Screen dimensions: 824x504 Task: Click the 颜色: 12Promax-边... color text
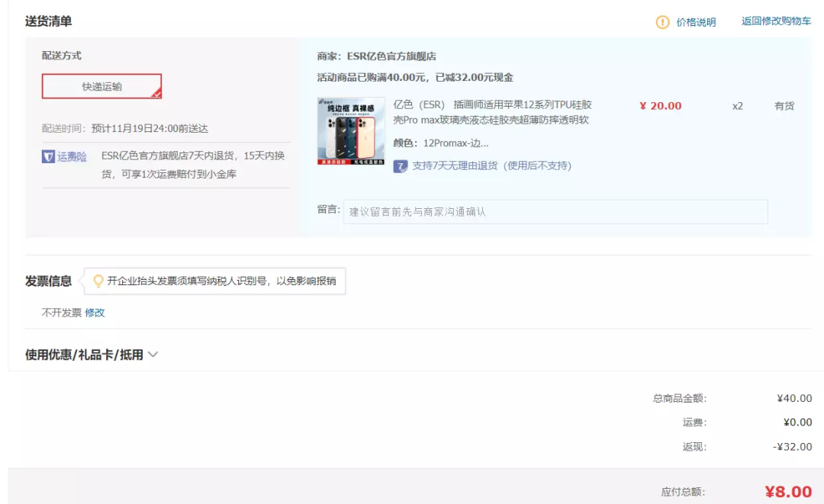[441, 143]
